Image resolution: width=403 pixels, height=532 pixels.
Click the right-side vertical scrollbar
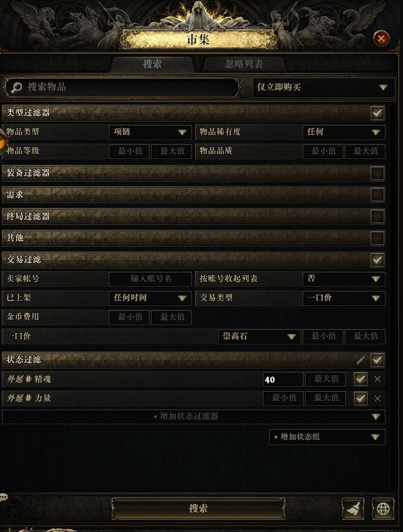coord(393,297)
